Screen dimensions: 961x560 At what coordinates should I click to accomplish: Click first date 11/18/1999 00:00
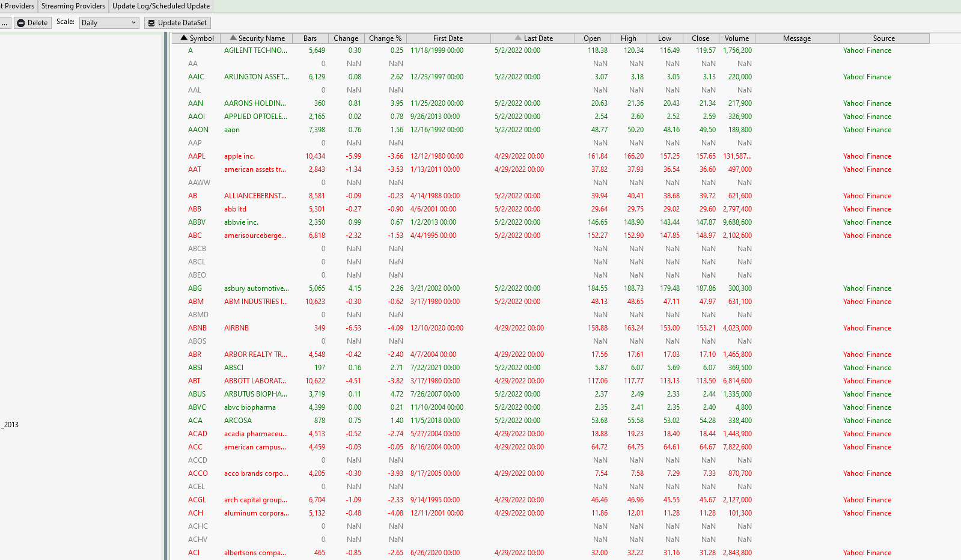(437, 50)
